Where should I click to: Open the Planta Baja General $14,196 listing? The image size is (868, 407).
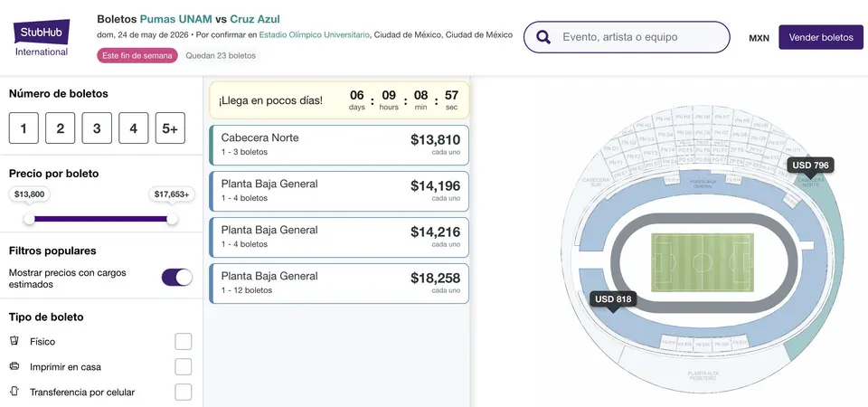point(339,191)
